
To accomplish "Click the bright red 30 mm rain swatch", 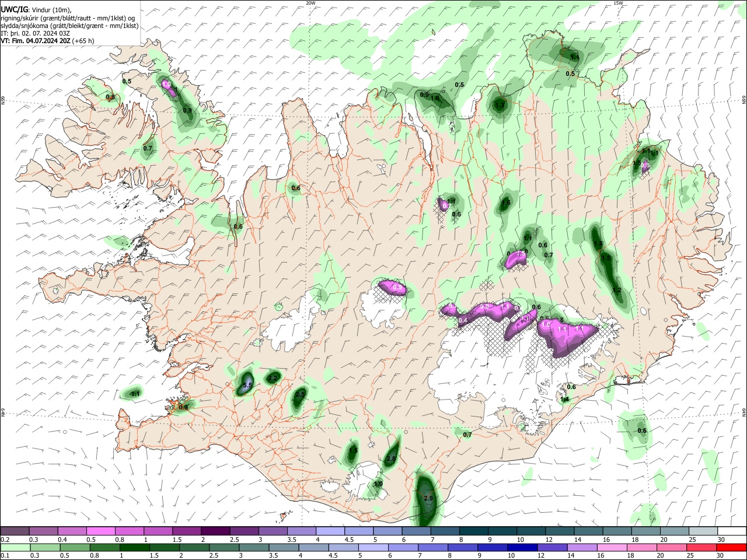I will click(x=732, y=547).
